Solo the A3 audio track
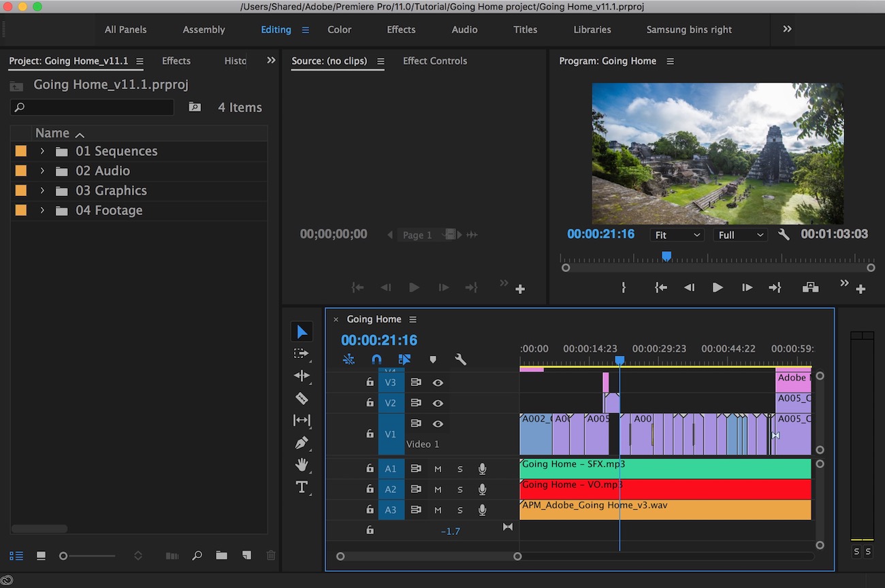 pos(460,510)
